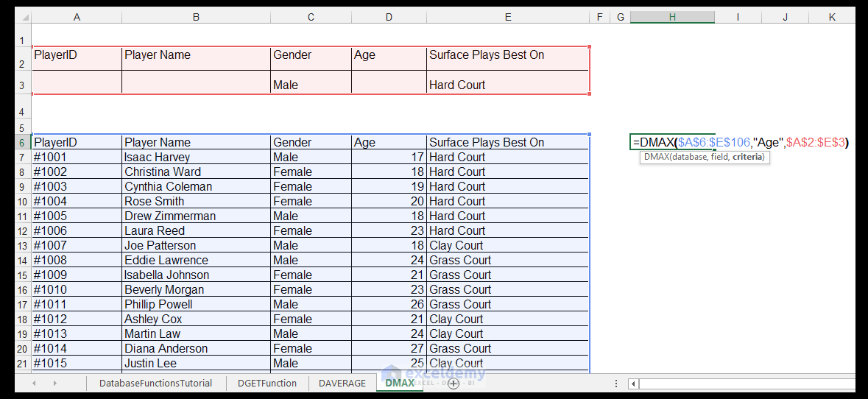Image resolution: width=868 pixels, height=399 pixels.
Task: Select row 3 header
Action: [x=23, y=83]
